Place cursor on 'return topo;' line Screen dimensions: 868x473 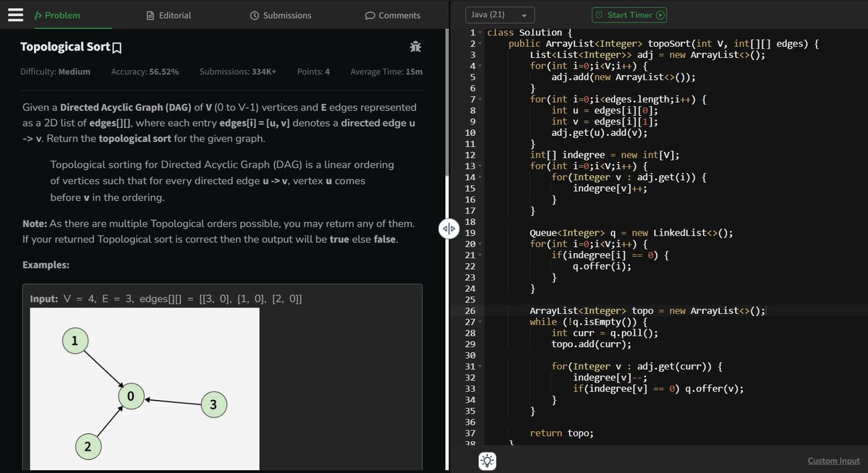(x=561, y=433)
